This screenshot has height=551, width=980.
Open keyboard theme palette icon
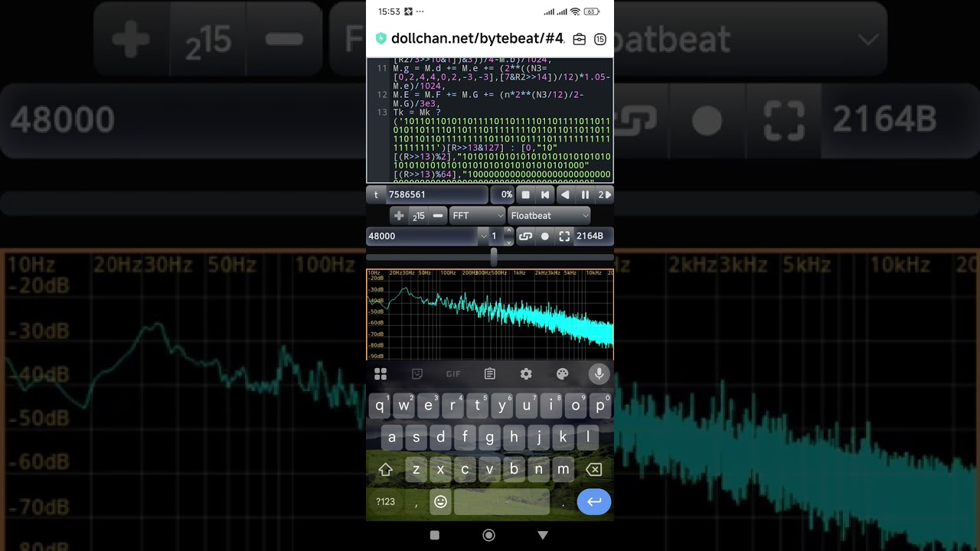pos(563,374)
